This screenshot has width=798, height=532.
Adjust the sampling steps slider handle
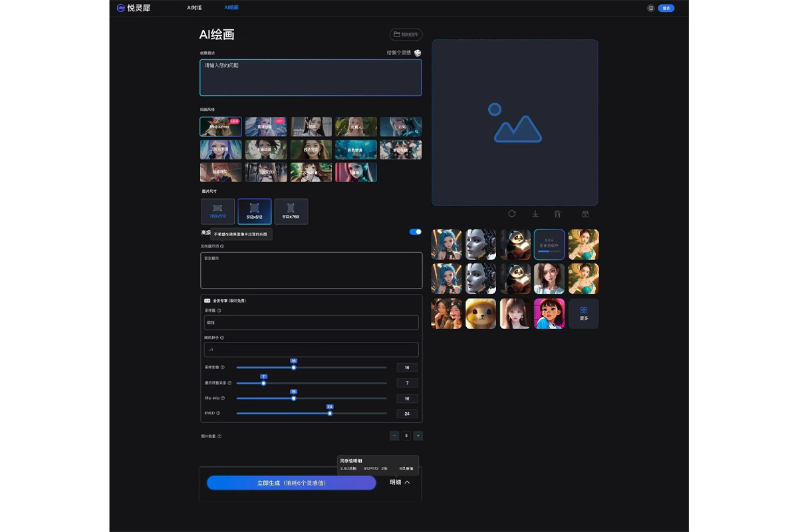(293, 367)
